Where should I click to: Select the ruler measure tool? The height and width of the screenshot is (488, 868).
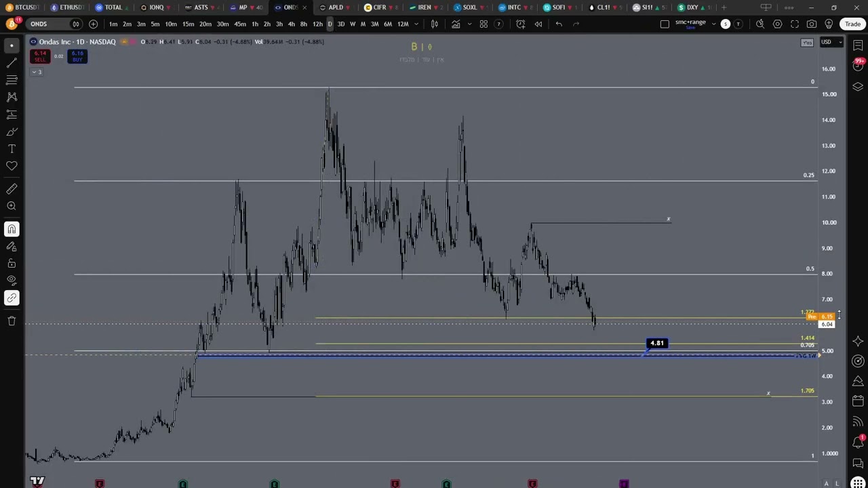[12, 189]
